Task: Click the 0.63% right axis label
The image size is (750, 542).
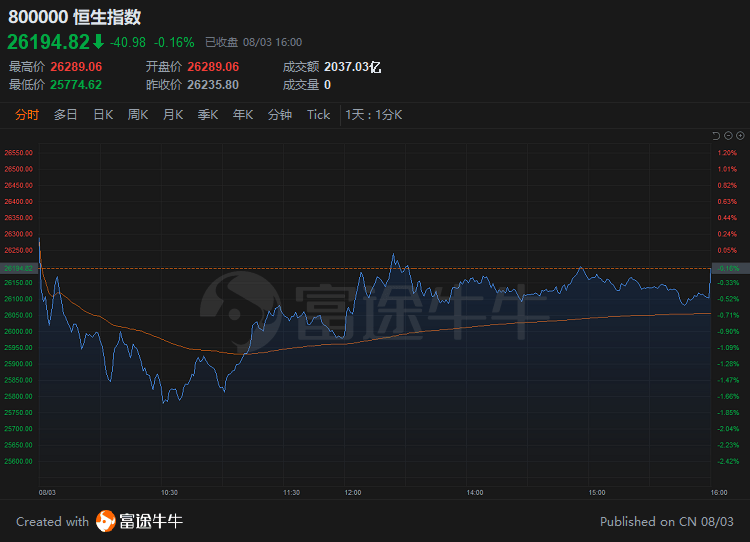Action: click(x=727, y=201)
